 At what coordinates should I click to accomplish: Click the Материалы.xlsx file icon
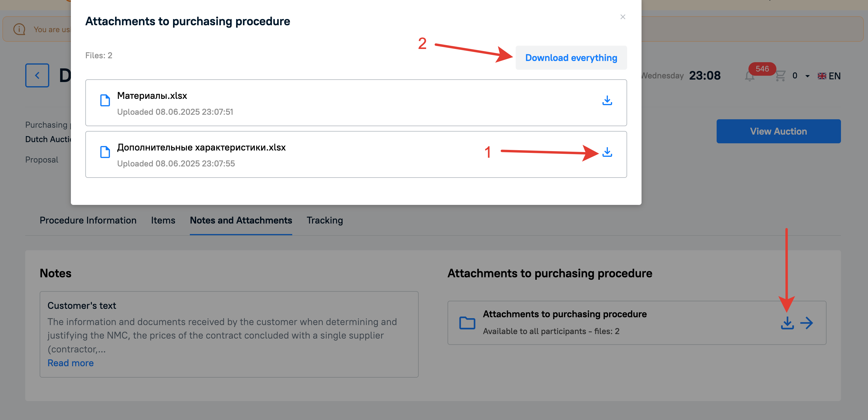pyautogui.click(x=105, y=100)
